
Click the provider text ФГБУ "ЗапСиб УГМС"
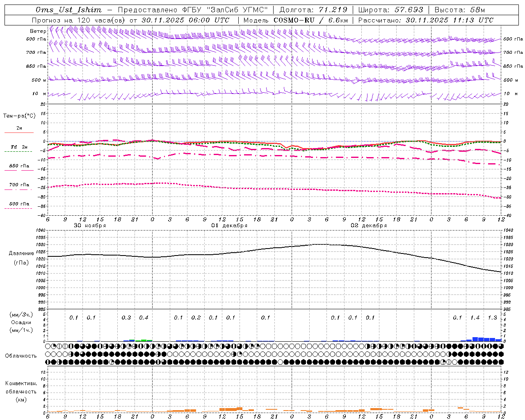point(225,10)
